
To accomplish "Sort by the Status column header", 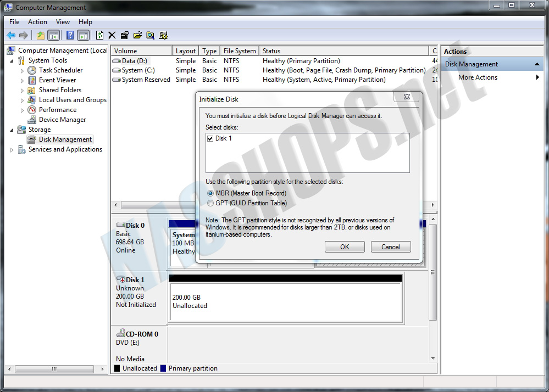I will pyautogui.click(x=344, y=51).
